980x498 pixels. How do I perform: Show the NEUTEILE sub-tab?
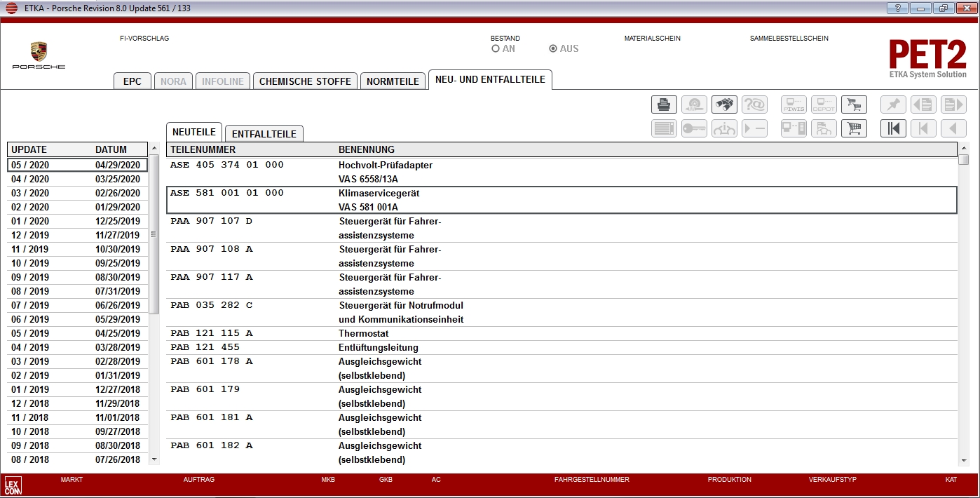[x=194, y=132]
